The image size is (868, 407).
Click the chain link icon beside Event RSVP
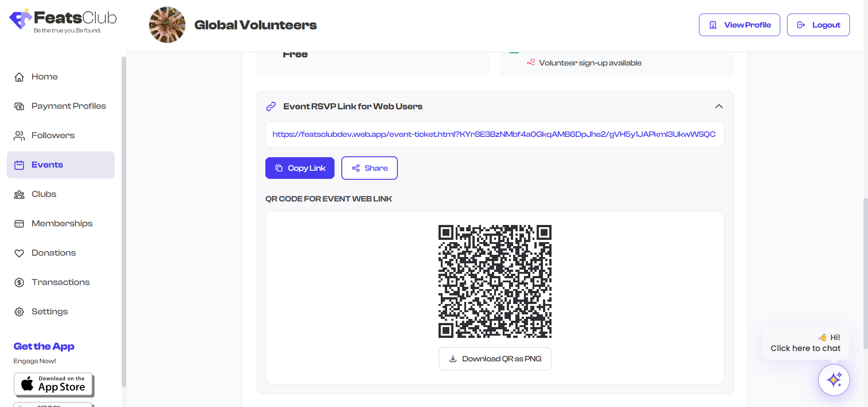click(x=271, y=107)
